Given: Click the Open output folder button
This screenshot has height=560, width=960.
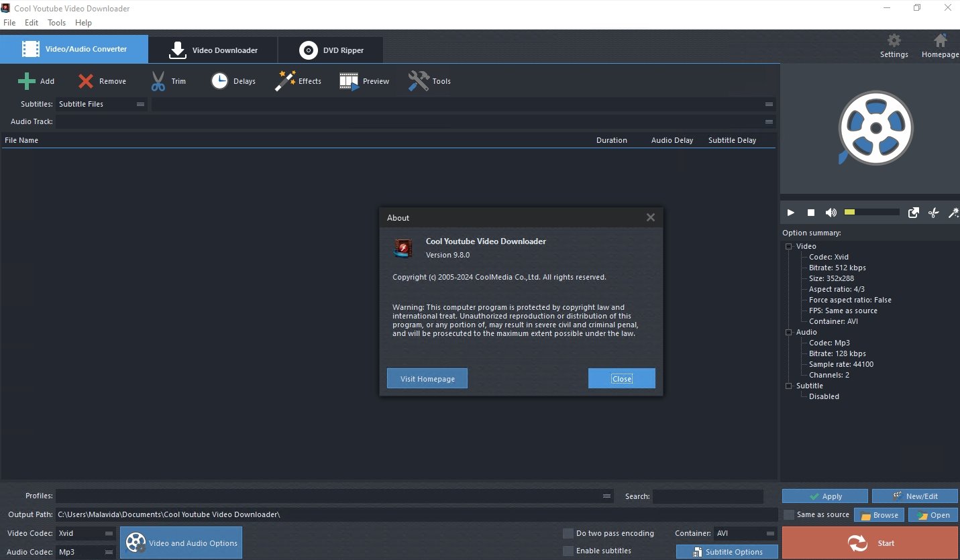Looking at the screenshot, I should point(933,515).
